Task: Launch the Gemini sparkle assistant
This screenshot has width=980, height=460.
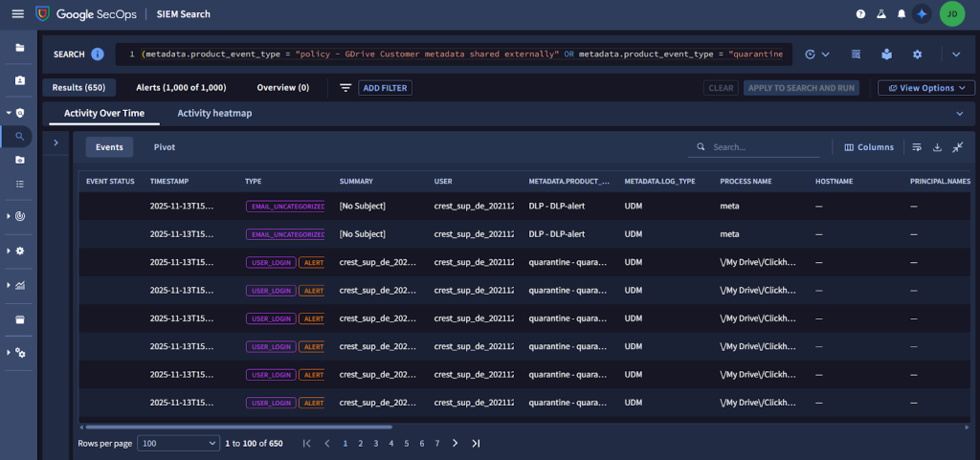Action: 922,13
